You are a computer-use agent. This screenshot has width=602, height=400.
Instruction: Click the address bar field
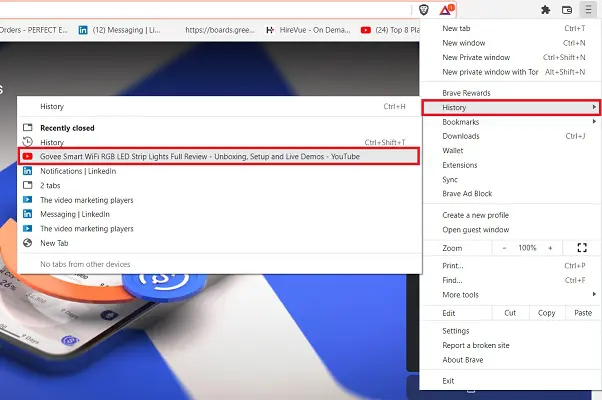tap(205, 10)
